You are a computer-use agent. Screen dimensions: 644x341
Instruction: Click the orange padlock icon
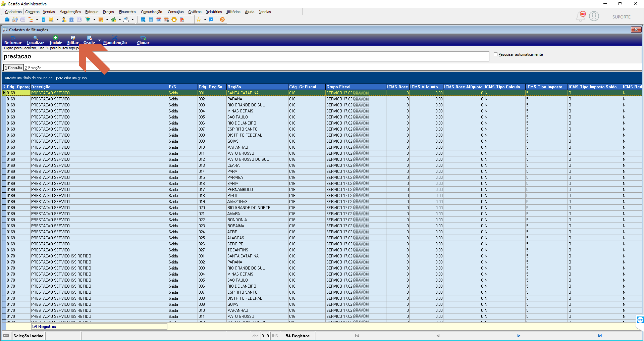coord(174,19)
